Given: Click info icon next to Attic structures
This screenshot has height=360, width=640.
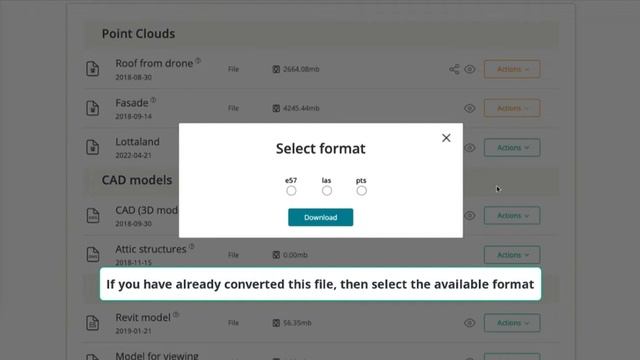Looking at the screenshot, I should 191,246.
